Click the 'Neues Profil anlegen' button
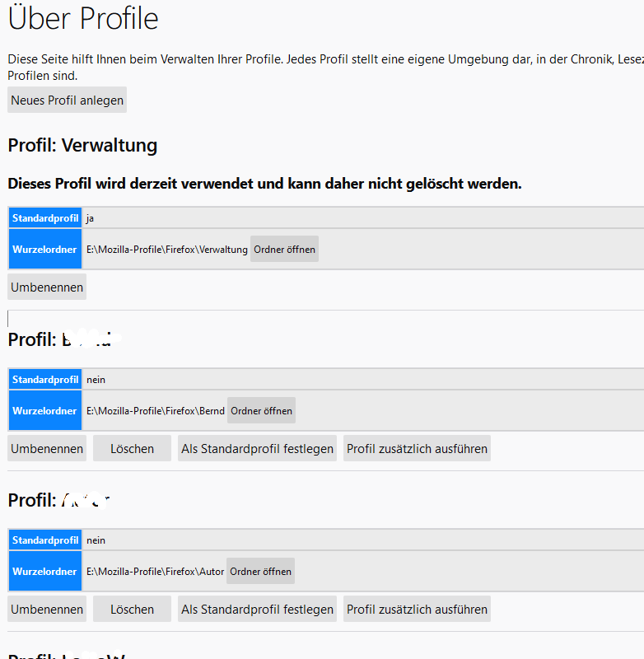Viewport: 644px width, 659px height. tap(68, 100)
